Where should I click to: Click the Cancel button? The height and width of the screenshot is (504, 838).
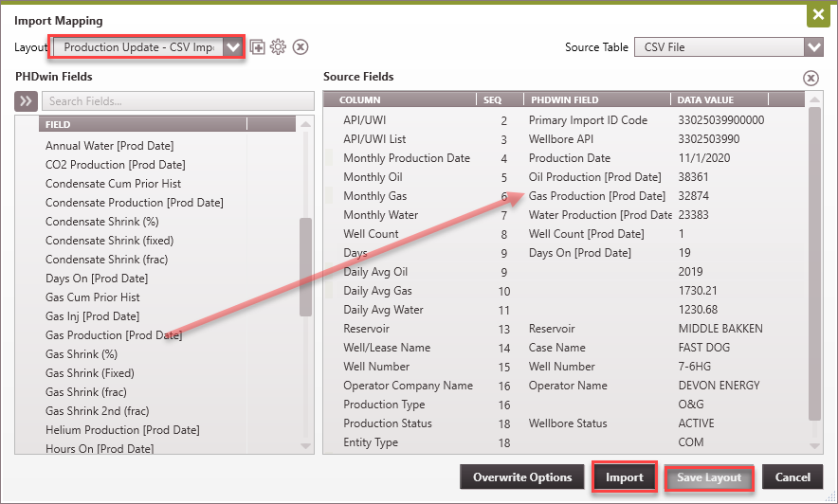[x=792, y=477]
